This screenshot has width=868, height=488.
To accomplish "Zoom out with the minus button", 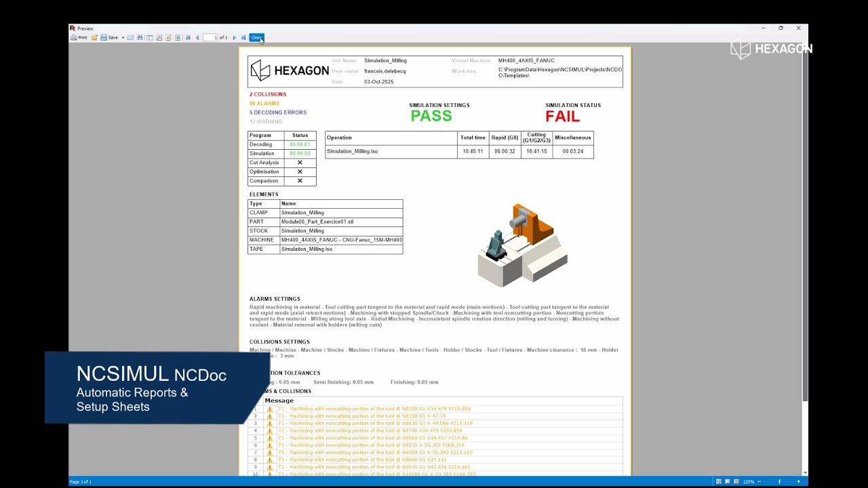I will pos(759,481).
